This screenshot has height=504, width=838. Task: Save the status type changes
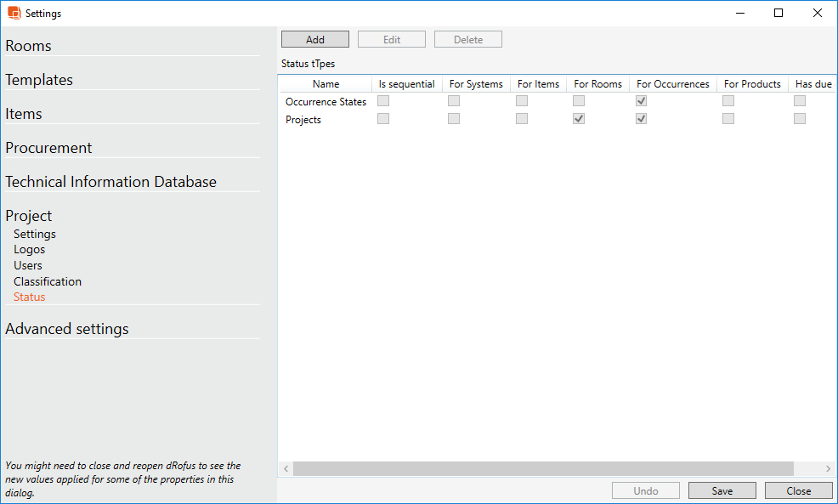(722, 490)
